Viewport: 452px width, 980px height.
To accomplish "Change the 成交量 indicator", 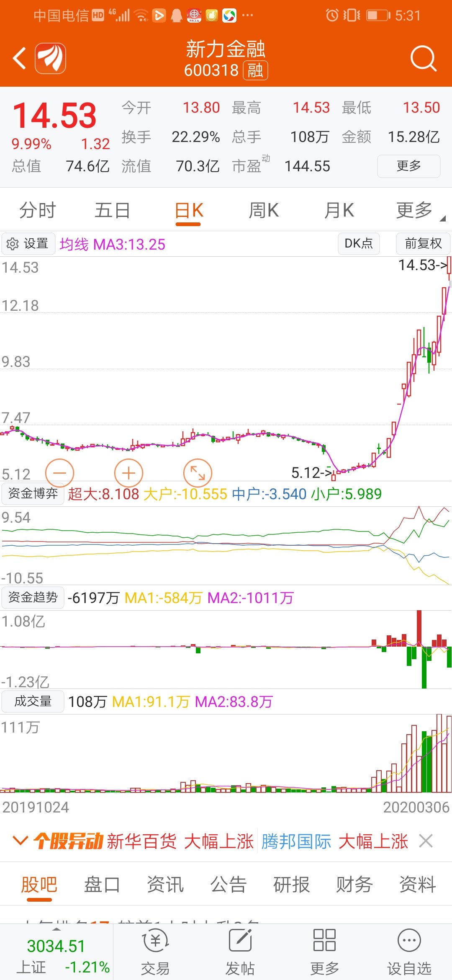I will pyautogui.click(x=33, y=701).
